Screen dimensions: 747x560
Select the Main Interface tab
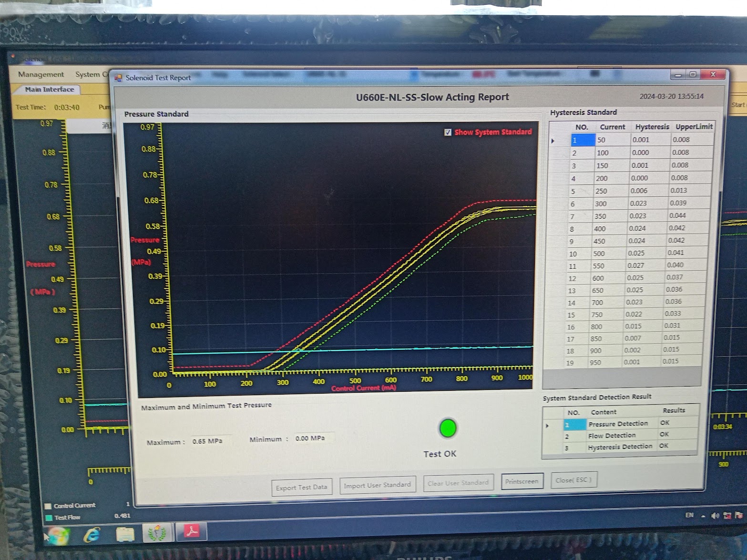click(50, 89)
